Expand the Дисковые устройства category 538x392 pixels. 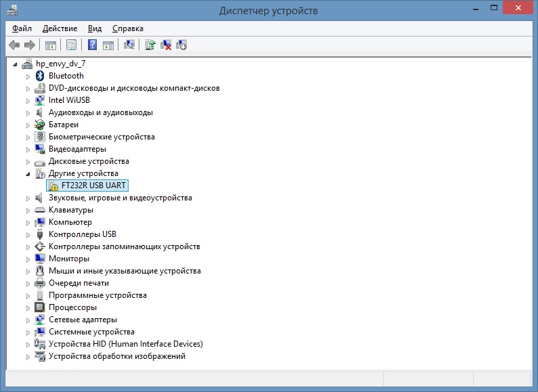tap(28, 162)
